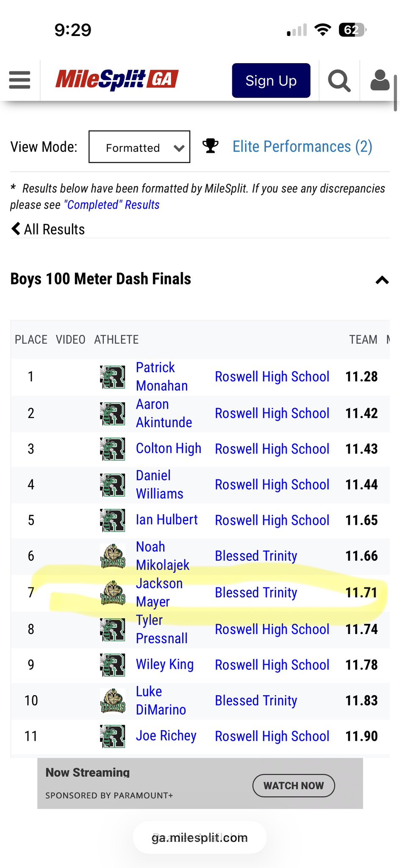Click Jackson Mayer's Titans team logo
This screenshot has height=868, width=400.
[x=113, y=593]
